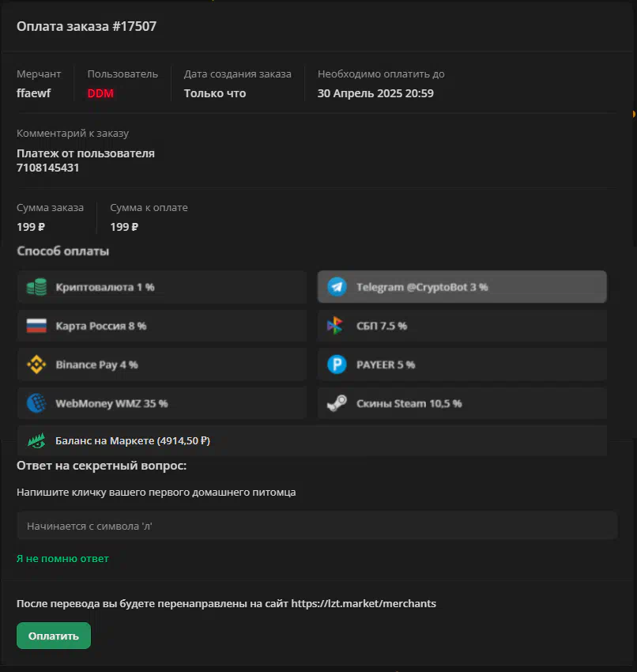Choose СБП 7.5 % payment option
The image size is (637, 672).
point(462,326)
